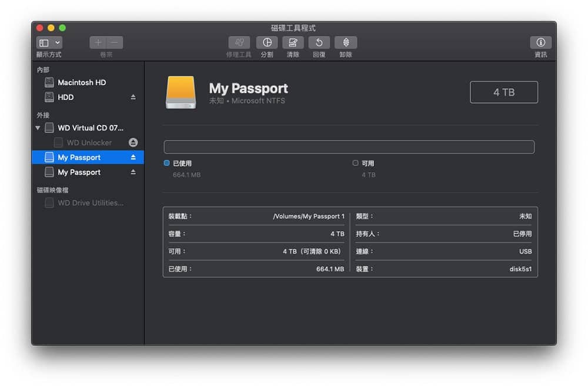
Task: Open the 分割 partition tool
Action: click(x=266, y=42)
